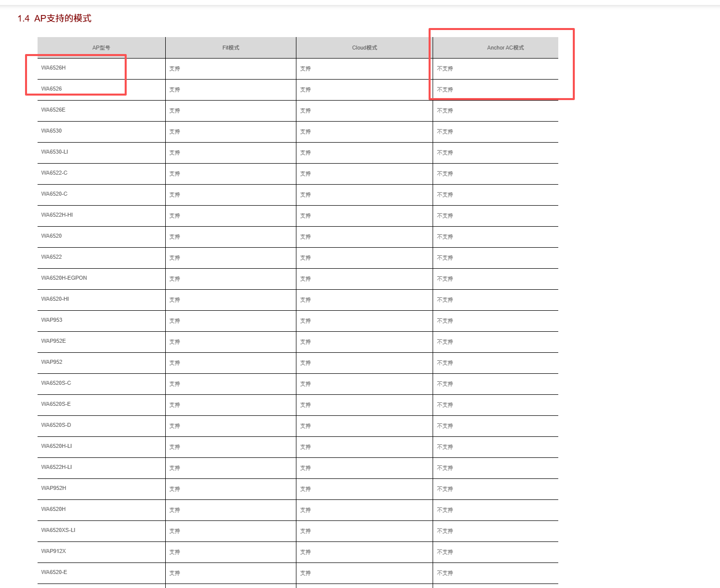Viewport: 720px width, 588px height.
Task: Select the WAP952H model cell
Action: click(x=54, y=488)
